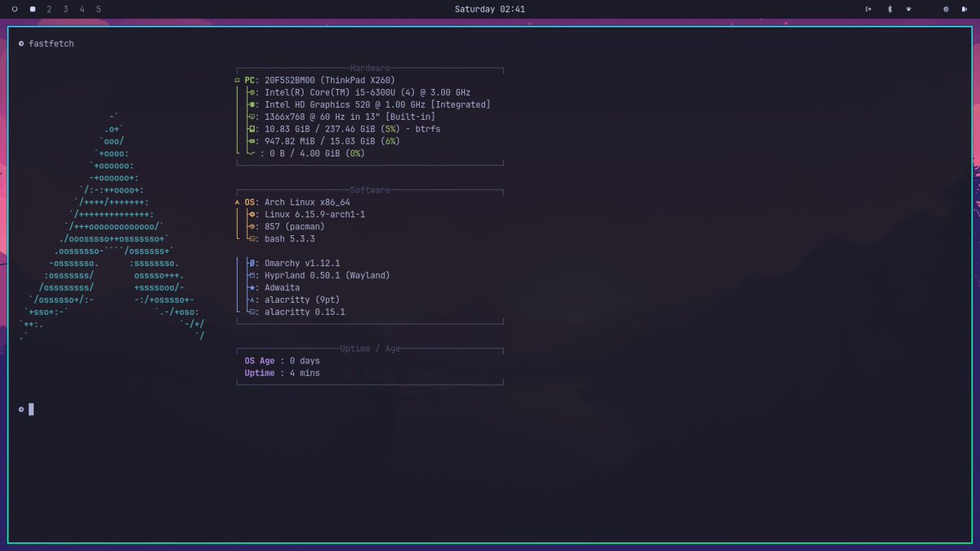Click the Hardware section title
Viewport: 980px width, 551px height.
(370, 68)
